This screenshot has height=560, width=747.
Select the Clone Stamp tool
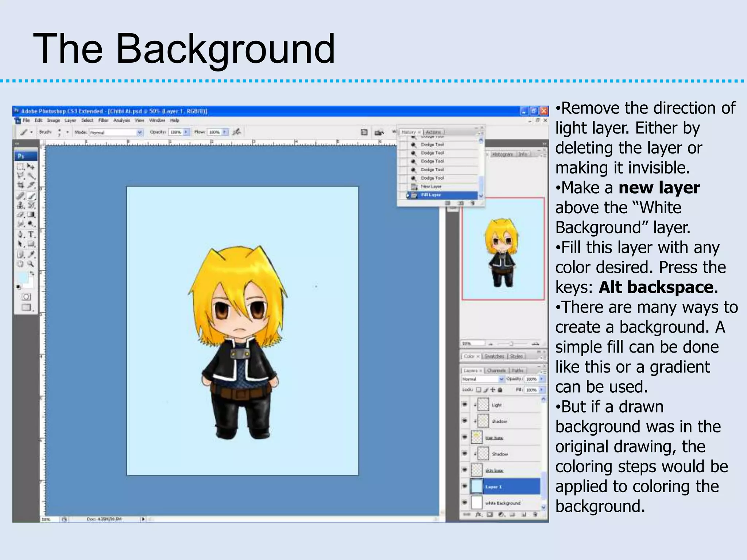coord(20,205)
